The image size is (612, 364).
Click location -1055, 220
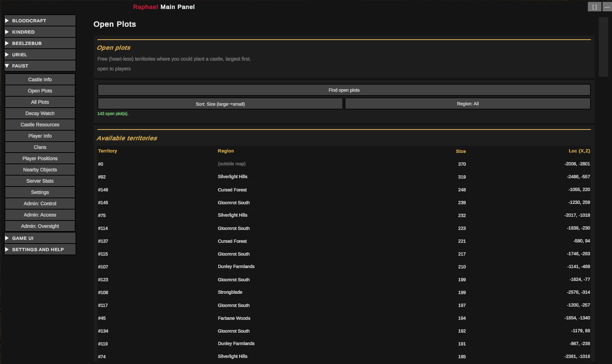[x=580, y=190]
